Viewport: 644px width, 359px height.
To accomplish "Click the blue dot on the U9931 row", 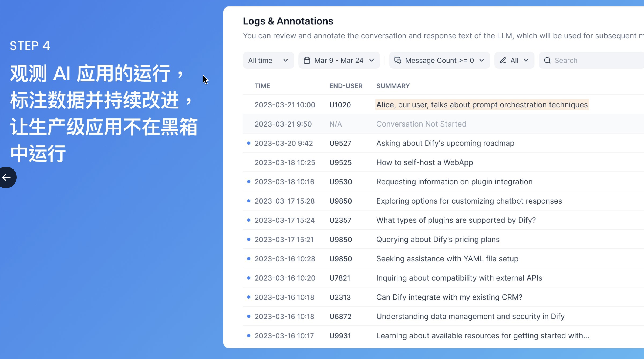I will coord(249,335).
